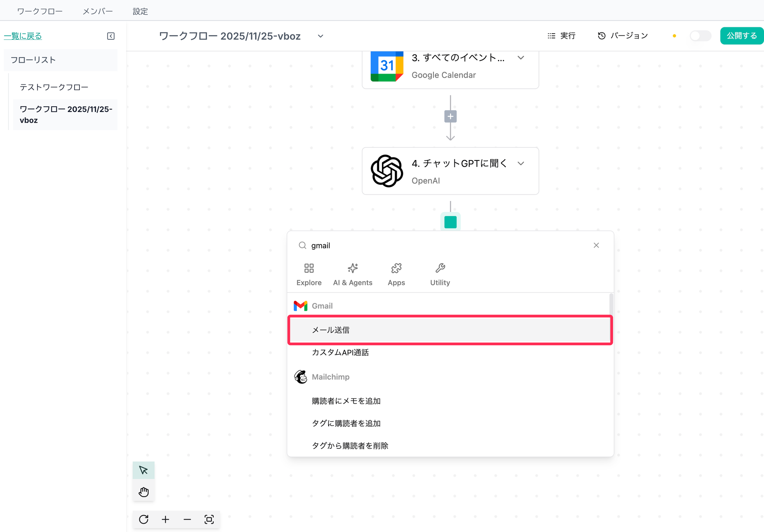Image resolution: width=764 pixels, height=532 pixels.
Task: Zoom out with the minus icon
Action: tap(187, 519)
